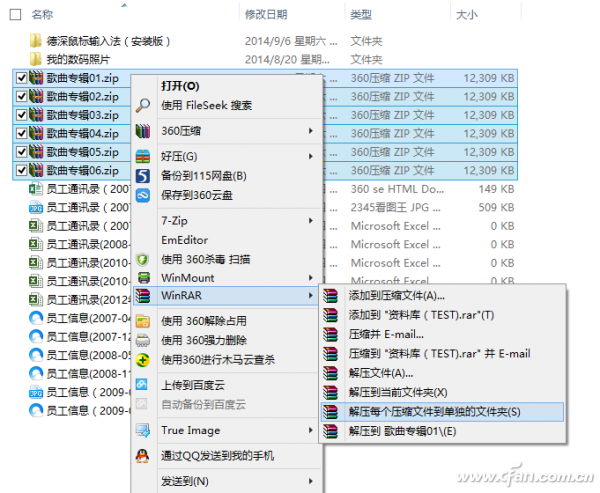Select the 歌曲专辑06.zip file name
The height and width of the screenshot is (493, 600).
click(83, 170)
